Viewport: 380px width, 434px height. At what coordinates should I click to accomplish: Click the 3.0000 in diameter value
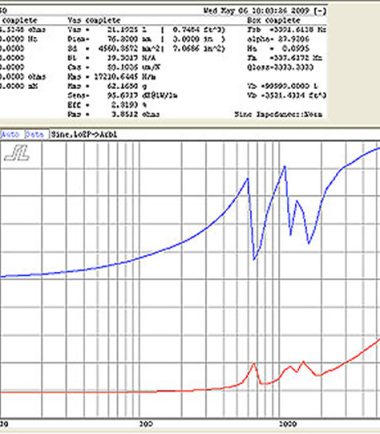(199, 39)
